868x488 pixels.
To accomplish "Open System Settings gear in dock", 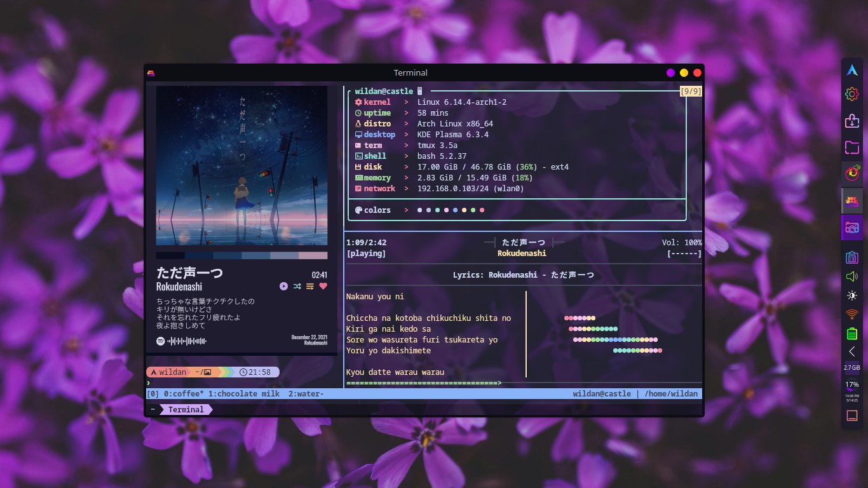I will point(851,95).
